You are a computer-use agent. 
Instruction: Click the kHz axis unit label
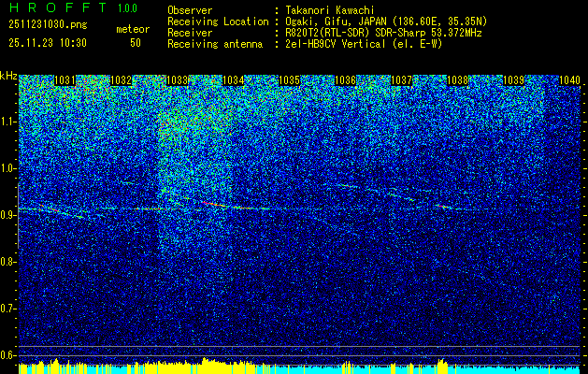[x=8, y=76]
